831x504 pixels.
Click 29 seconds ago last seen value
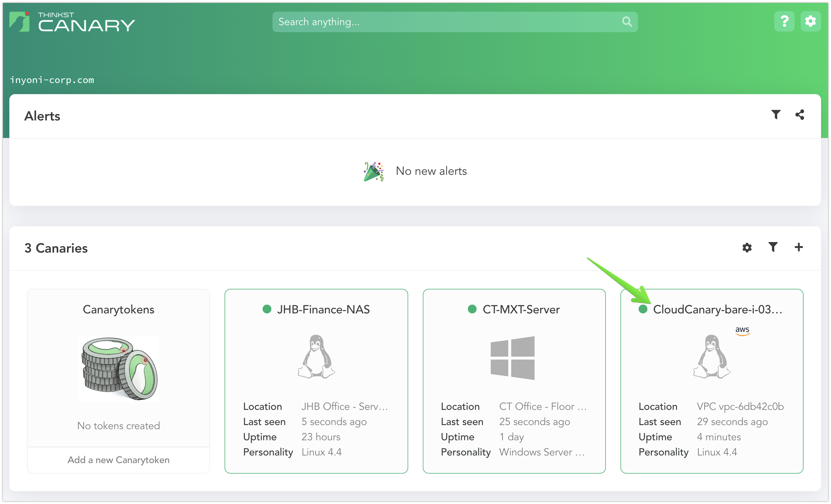(x=732, y=422)
